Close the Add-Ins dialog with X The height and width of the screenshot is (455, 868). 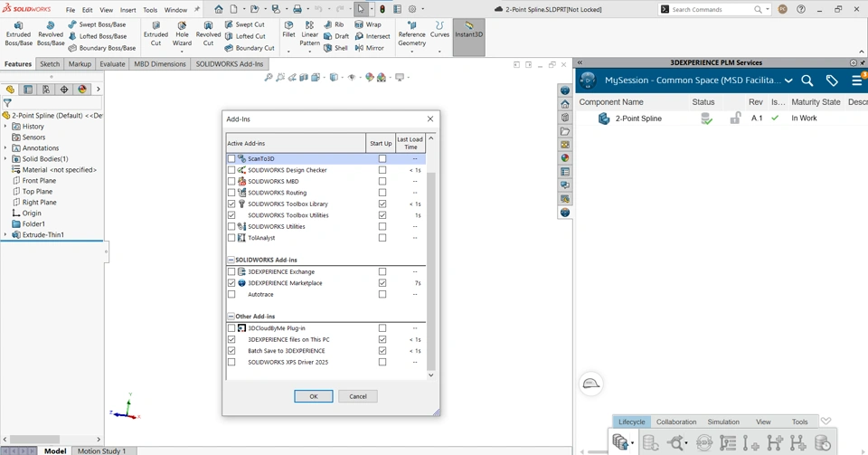430,119
